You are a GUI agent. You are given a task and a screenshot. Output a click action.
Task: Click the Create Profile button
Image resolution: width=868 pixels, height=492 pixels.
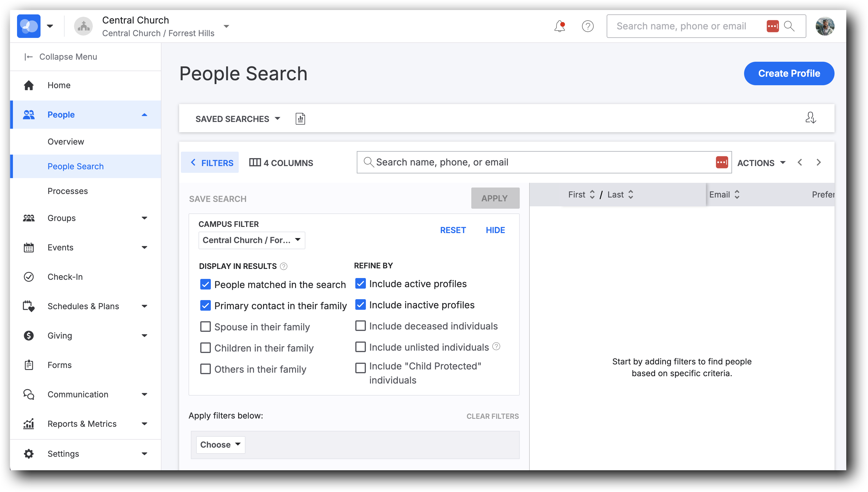789,73
